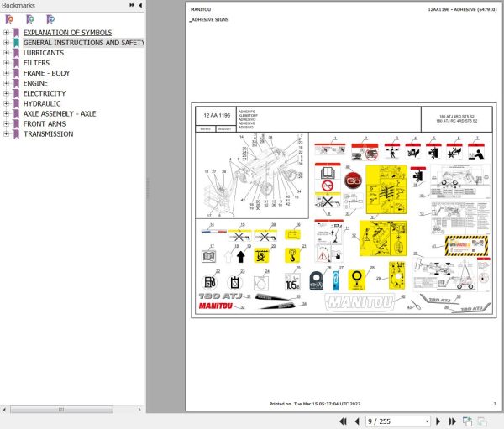Expand the AXLE ASSEMBLY - AXLE bookmark
The image size is (504, 429).
[6, 114]
